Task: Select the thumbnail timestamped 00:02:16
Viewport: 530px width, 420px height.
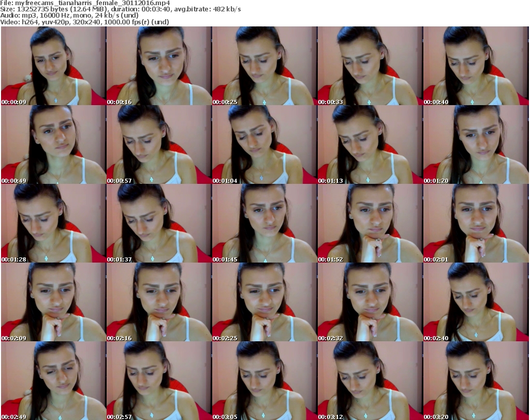Action: [x=159, y=302]
